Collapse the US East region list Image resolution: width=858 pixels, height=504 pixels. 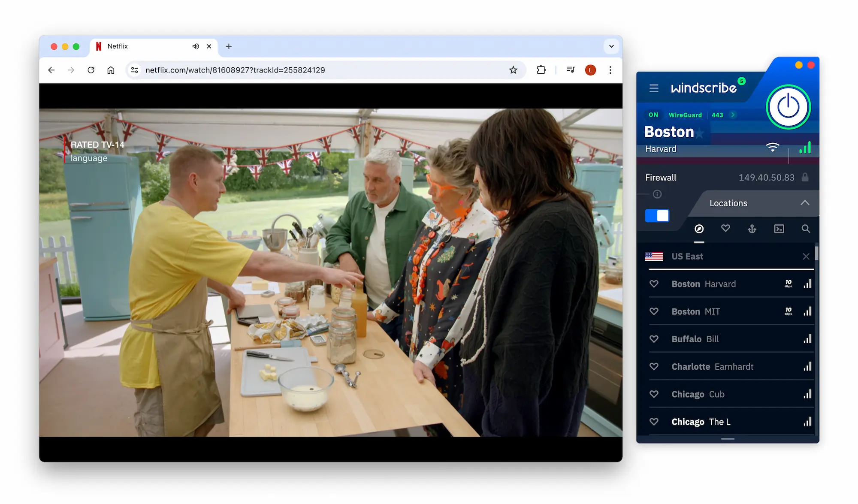pos(806,257)
